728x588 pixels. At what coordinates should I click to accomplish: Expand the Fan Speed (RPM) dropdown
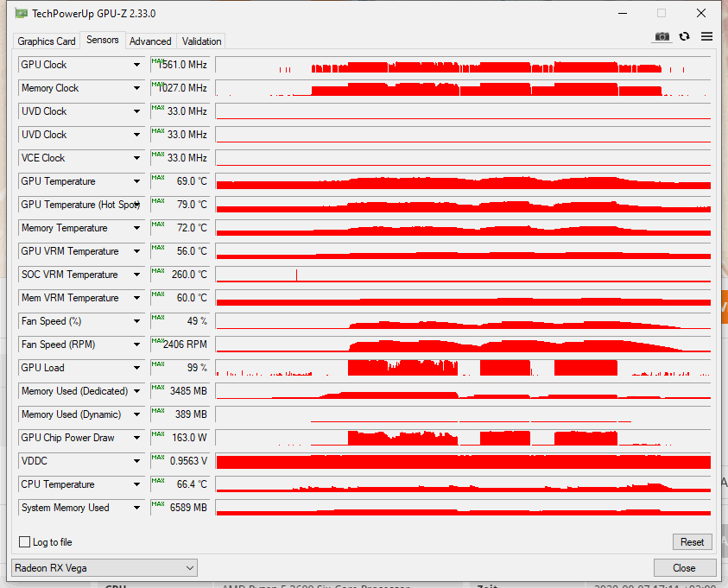pyautogui.click(x=137, y=345)
